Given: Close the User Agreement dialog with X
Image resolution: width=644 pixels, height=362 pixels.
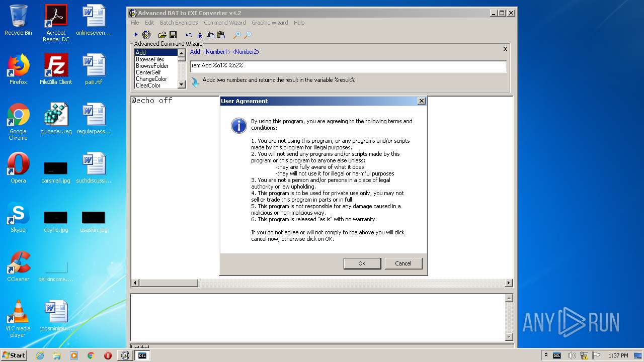Looking at the screenshot, I should point(421,101).
